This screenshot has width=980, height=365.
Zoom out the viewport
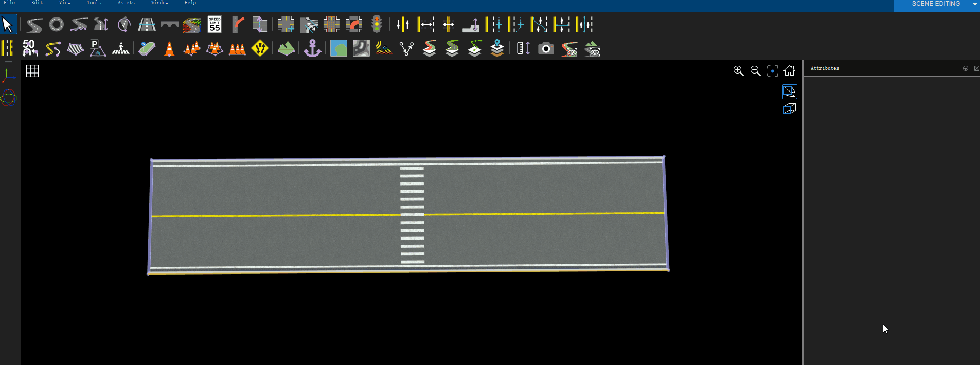pyautogui.click(x=755, y=71)
